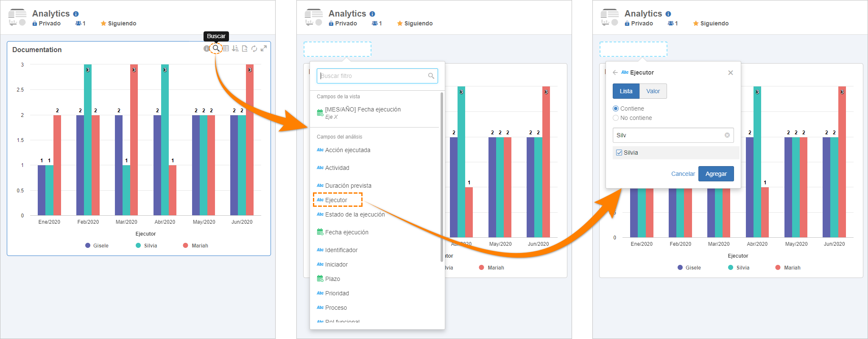This screenshot has height=339, width=868.
Task: Expand Documentation widget to fullscreen
Action: (264, 48)
